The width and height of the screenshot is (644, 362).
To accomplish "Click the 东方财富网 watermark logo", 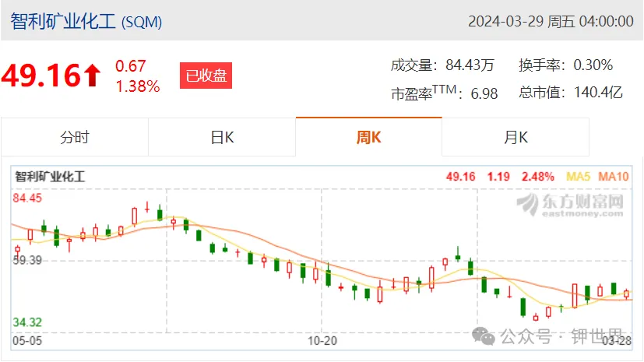I will coord(570,205).
